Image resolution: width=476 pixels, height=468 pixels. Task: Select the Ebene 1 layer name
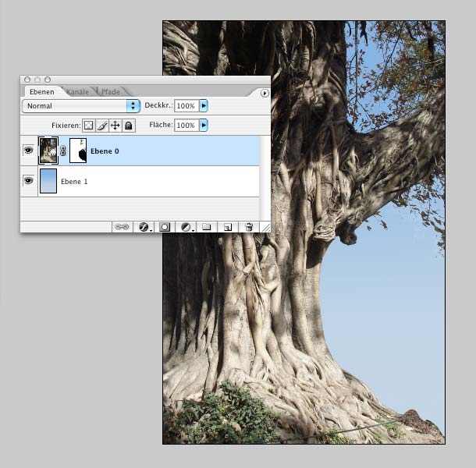pyautogui.click(x=74, y=182)
